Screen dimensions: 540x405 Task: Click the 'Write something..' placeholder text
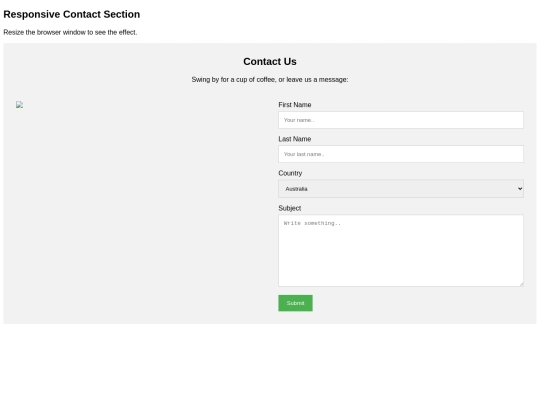(312, 223)
